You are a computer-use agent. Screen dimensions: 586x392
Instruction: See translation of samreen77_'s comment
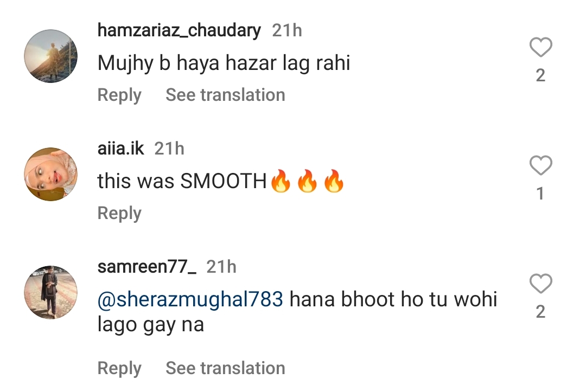(x=225, y=368)
